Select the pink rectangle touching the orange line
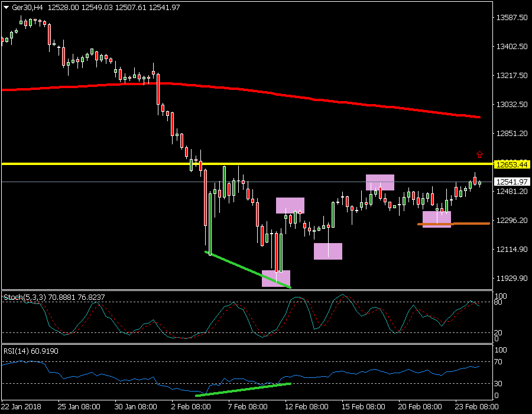The height and width of the screenshot is (414, 532). pyautogui.click(x=437, y=219)
